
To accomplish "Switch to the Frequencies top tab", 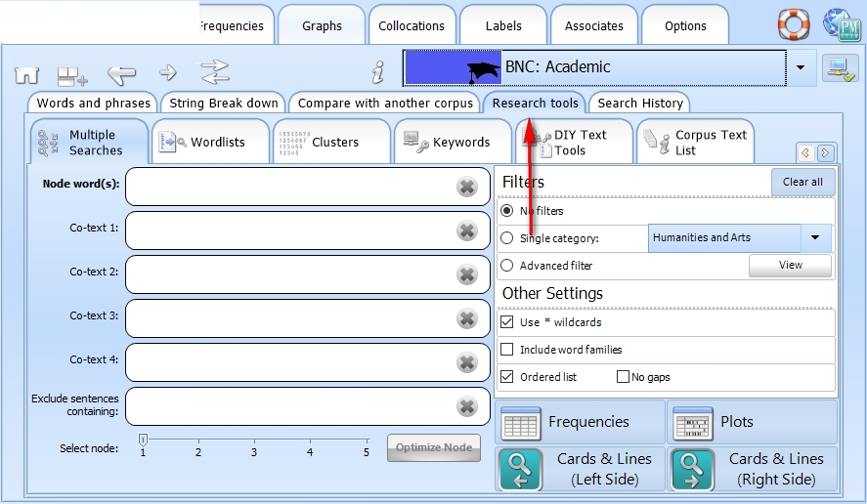I will (237, 25).
